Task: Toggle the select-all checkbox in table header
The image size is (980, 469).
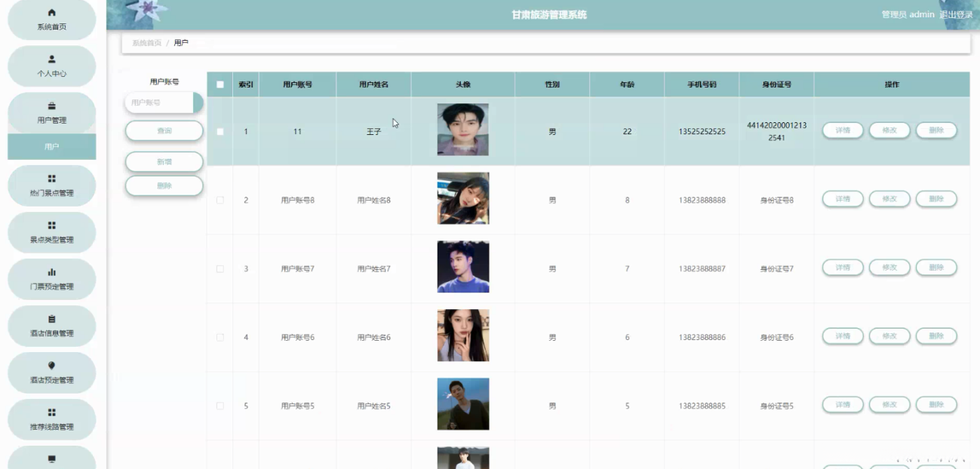Action: point(220,85)
